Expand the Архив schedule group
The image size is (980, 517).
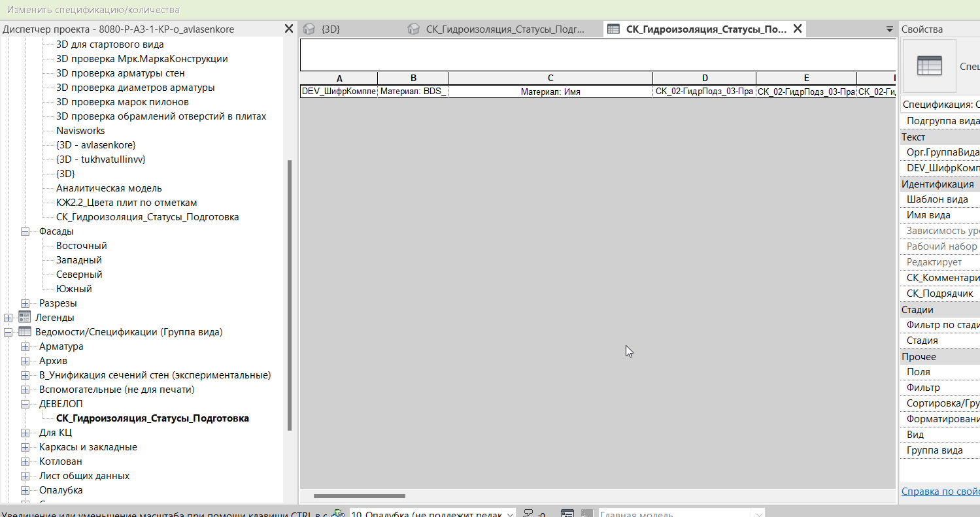(x=25, y=361)
